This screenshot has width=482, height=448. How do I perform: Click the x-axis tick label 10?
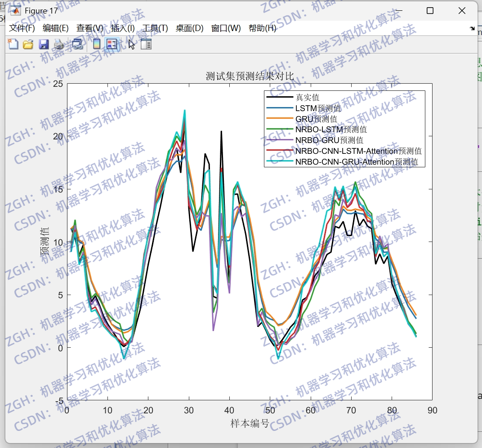[107, 410]
